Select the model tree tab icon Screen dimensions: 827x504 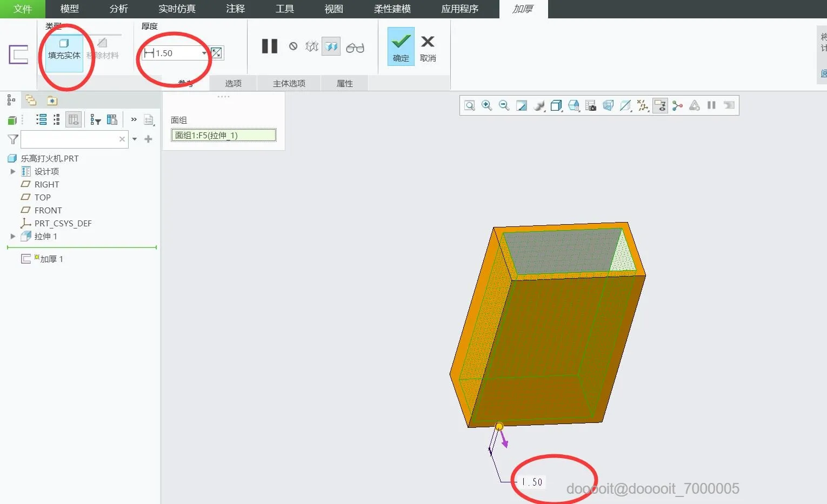(11, 100)
